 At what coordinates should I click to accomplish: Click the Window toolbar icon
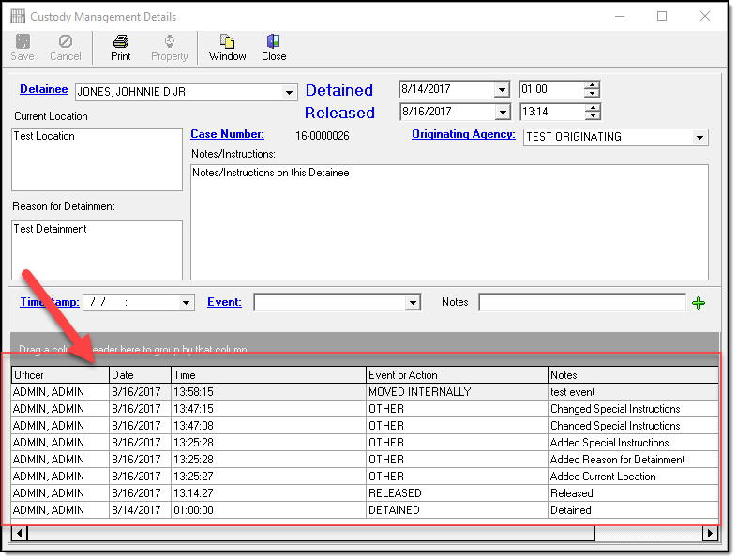[x=227, y=42]
